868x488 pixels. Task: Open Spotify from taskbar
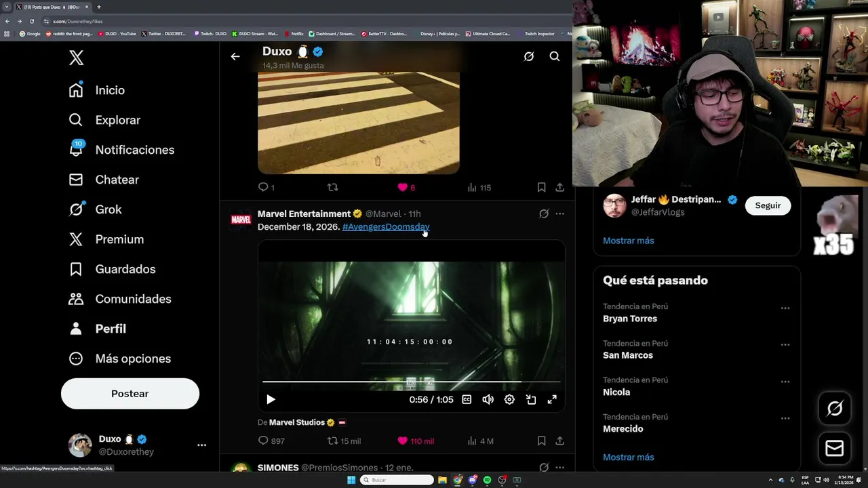tap(487, 480)
